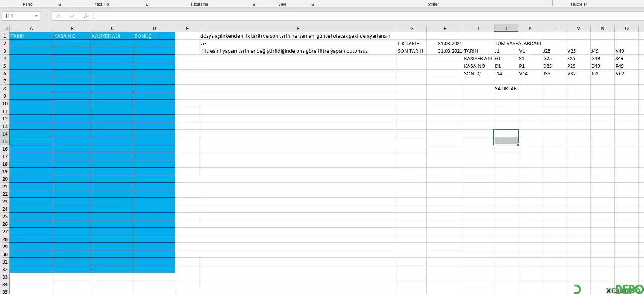Select column B header
The image size is (644, 294).
point(72,28)
